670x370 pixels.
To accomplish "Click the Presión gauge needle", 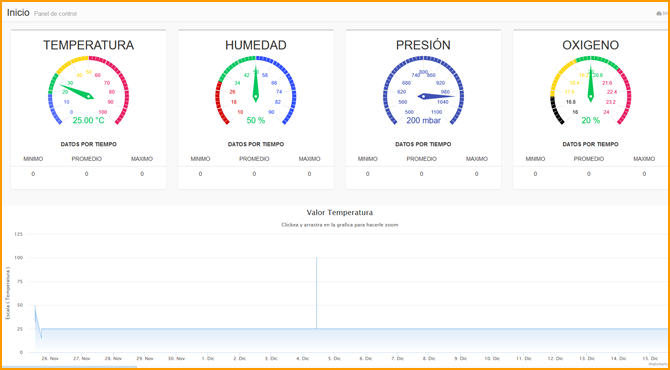I will [x=436, y=97].
